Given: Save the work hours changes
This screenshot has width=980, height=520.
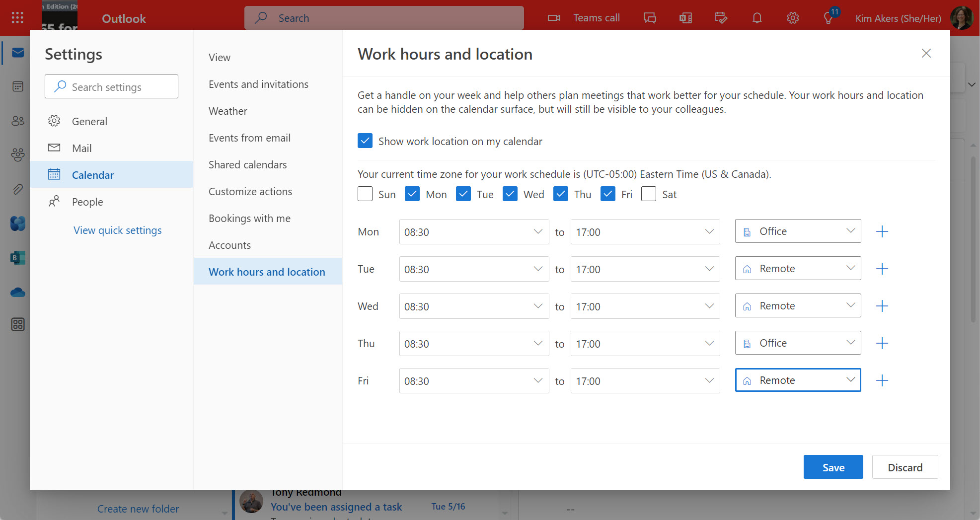Looking at the screenshot, I should coord(832,467).
